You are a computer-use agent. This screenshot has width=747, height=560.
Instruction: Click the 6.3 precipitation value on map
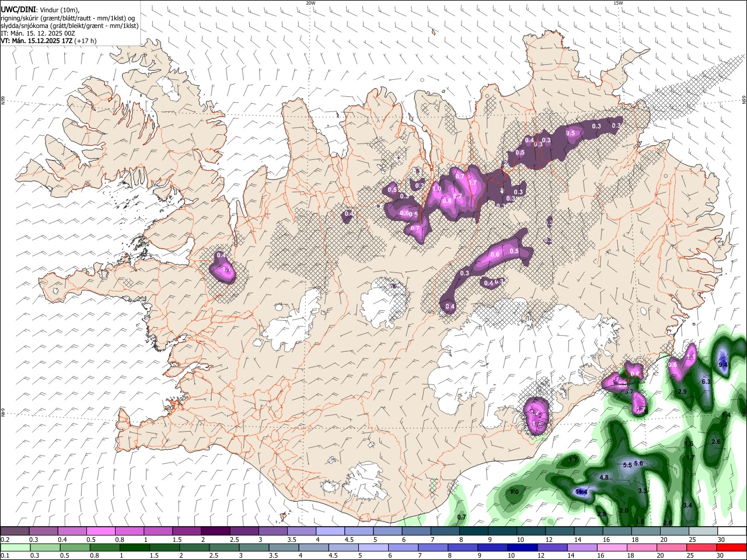click(706, 381)
